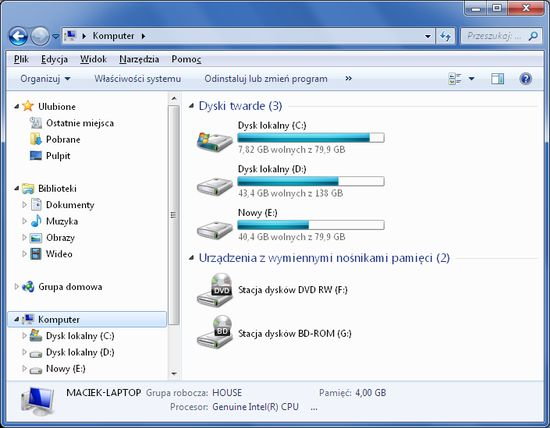Open the Help question mark icon
Viewport: 550px width, 428px height.
pos(525,79)
